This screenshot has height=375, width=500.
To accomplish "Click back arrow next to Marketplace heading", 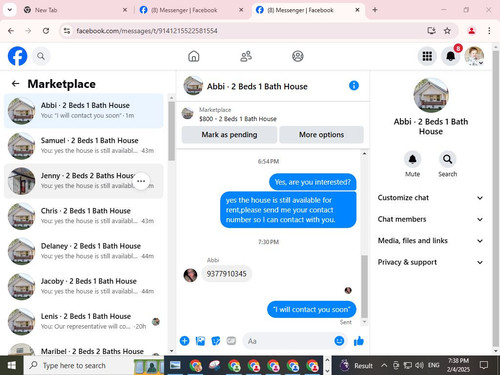I will pos(15,84).
